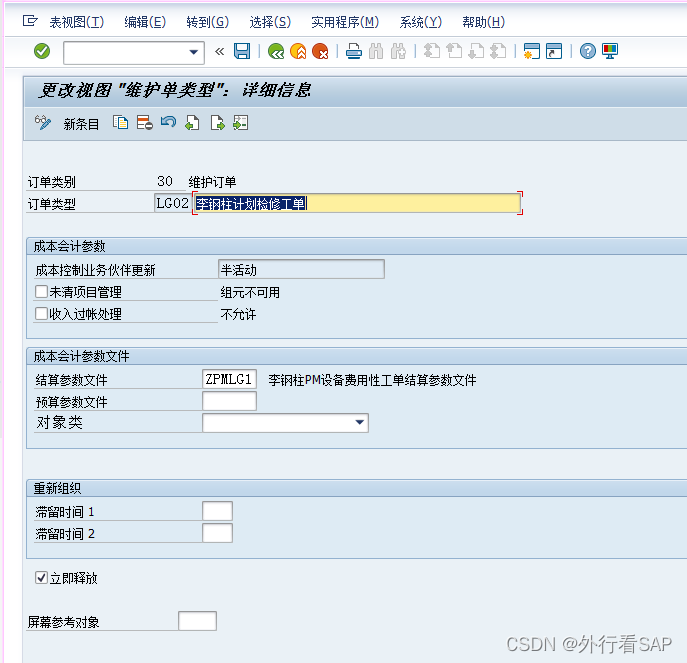Enable the 未清项目管理 checkbox
The width and height of the screenshot is (687, 663).
click(x=42, y=291)
